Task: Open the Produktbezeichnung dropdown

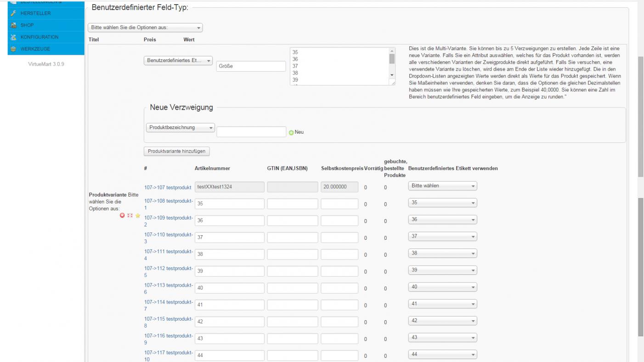Action: click(180, 128)
